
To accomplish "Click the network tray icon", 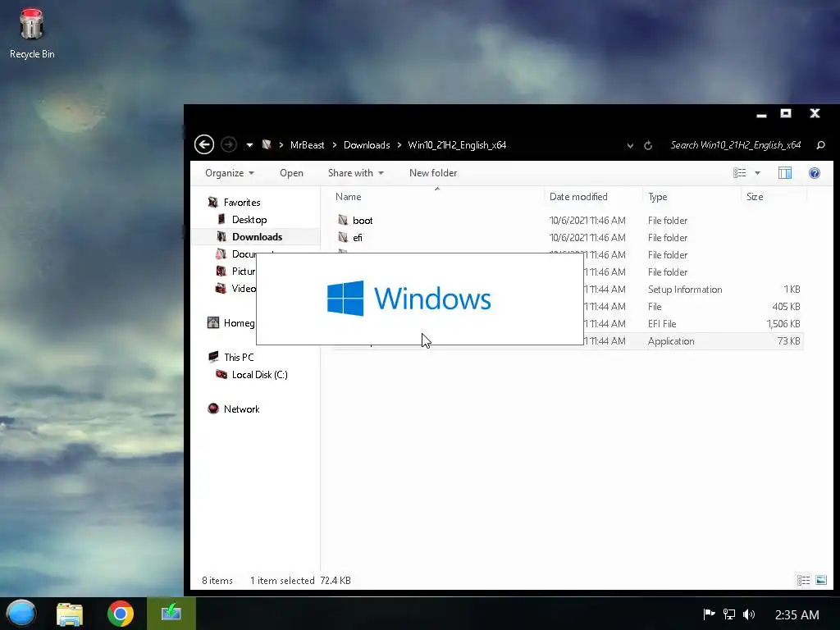I will click(729, 614).
